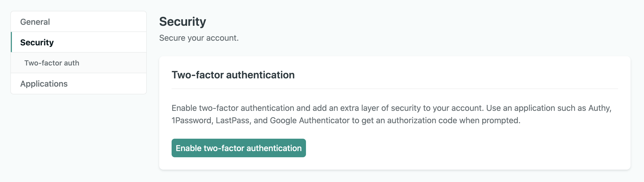Viewport: 644px width, 182px height.
Task: Click the large Security page heading
Action: [182, 21]
